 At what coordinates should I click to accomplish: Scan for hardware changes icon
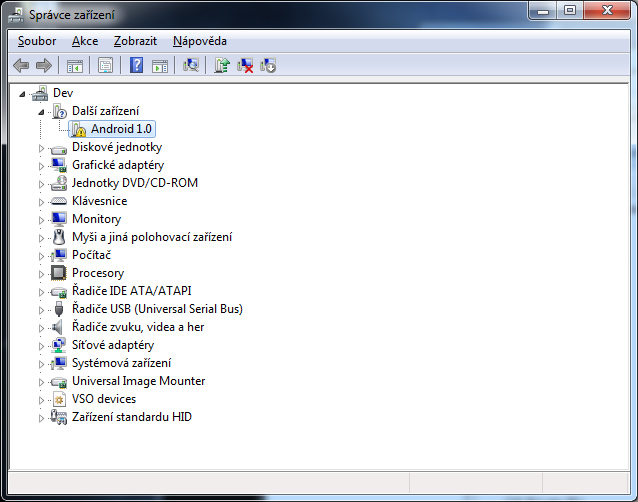(x=190, y=65)
